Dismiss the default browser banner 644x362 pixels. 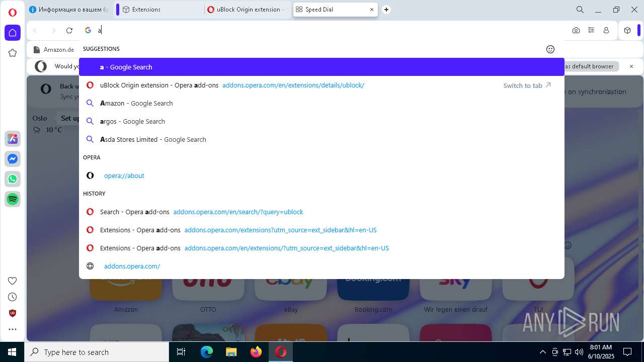631,66
